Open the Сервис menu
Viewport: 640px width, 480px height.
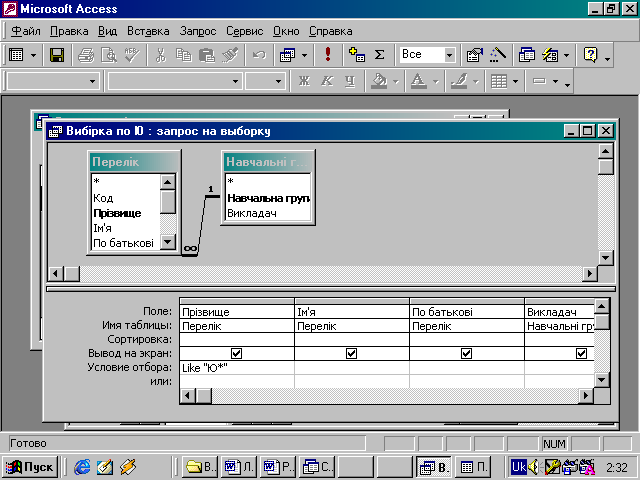pyautogui.click(x=244, y=31)
